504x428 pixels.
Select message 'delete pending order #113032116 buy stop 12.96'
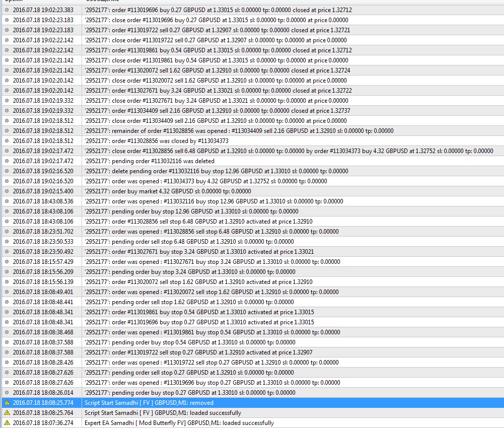coord(217,171)
